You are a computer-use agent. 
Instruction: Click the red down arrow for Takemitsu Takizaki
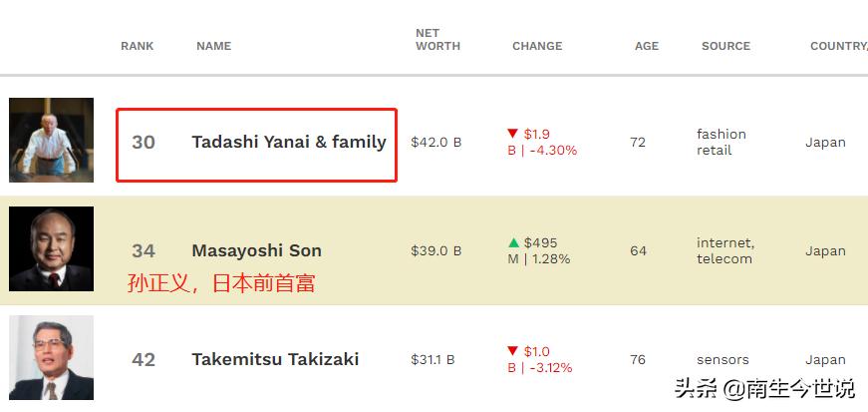(512, 351)
